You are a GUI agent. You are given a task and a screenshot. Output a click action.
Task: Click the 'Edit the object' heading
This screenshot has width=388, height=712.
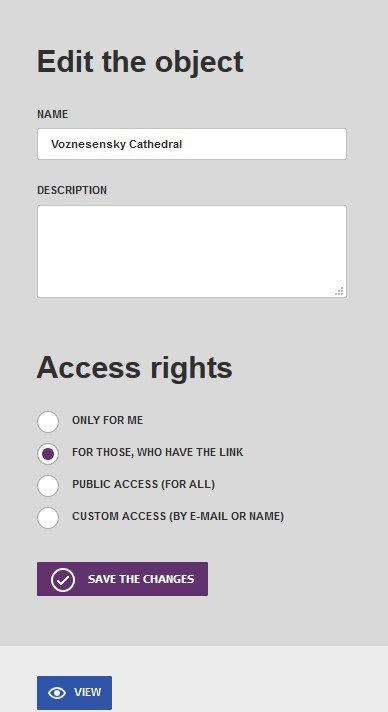click(140, 62)
